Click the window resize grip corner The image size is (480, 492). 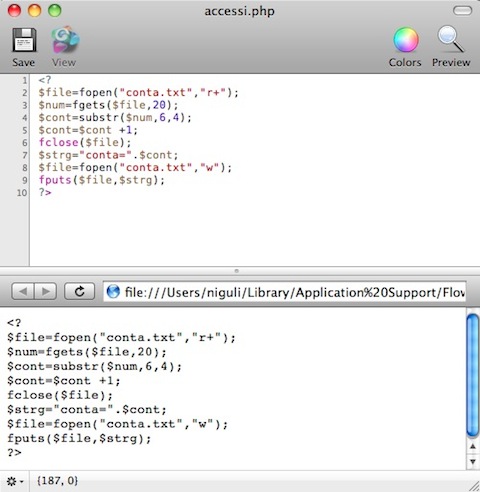474,486
